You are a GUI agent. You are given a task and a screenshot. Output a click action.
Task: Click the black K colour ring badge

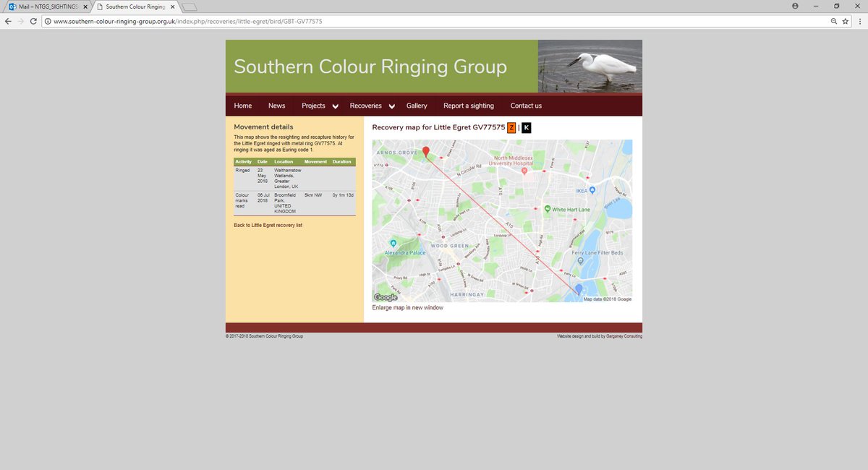tap(526, 128)
